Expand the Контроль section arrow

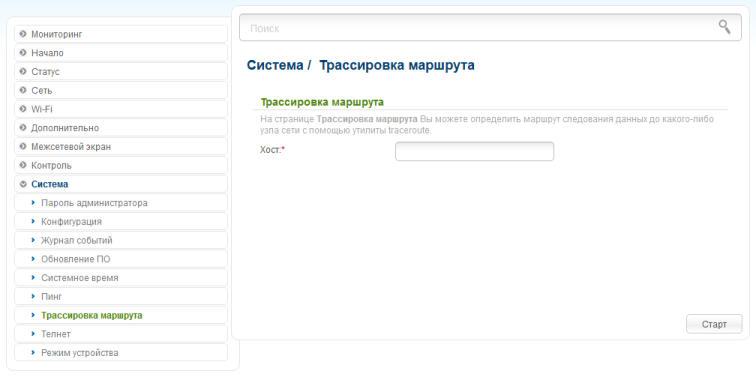pos(23,165)
